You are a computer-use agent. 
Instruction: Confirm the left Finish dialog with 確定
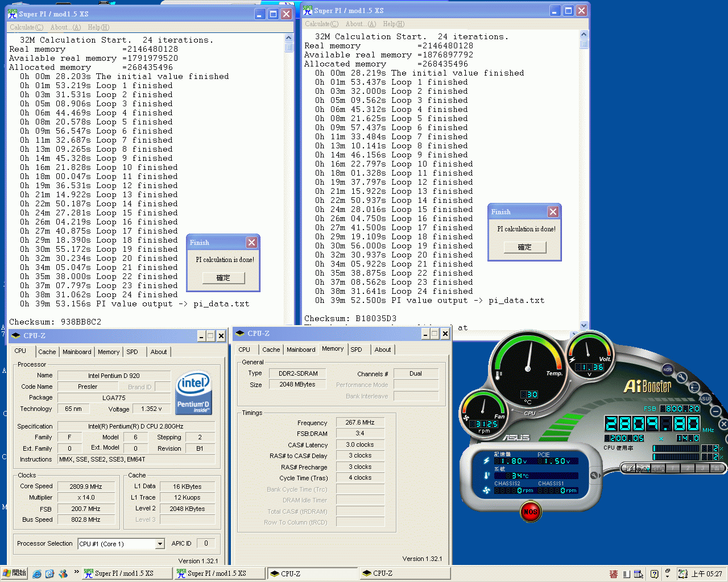[x=223, y=278]
